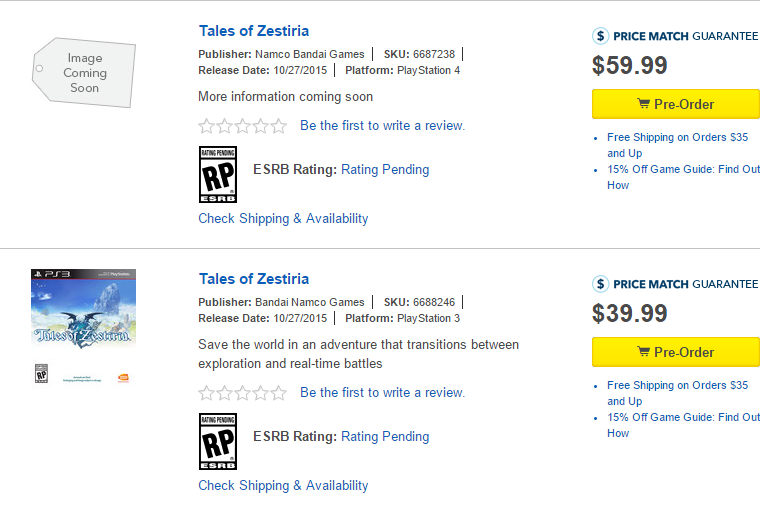Click the Price Match dollar icon above $59.99

(x=600, y=36)
